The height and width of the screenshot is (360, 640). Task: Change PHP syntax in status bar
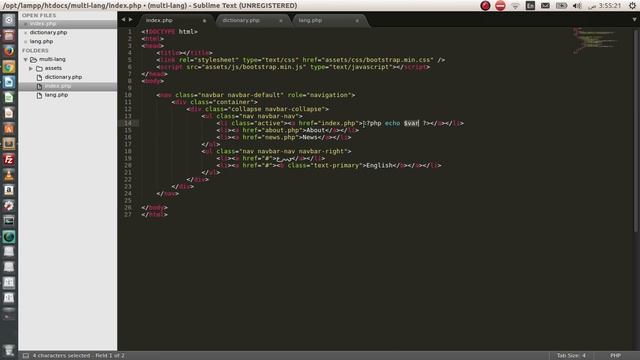[616, 356]
